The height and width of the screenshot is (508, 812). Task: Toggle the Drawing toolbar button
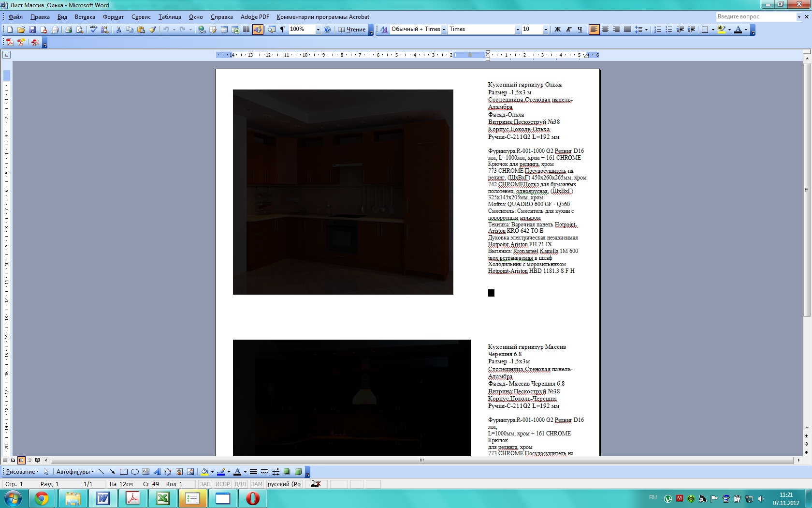pyautogui.click(x=258, y=30)
